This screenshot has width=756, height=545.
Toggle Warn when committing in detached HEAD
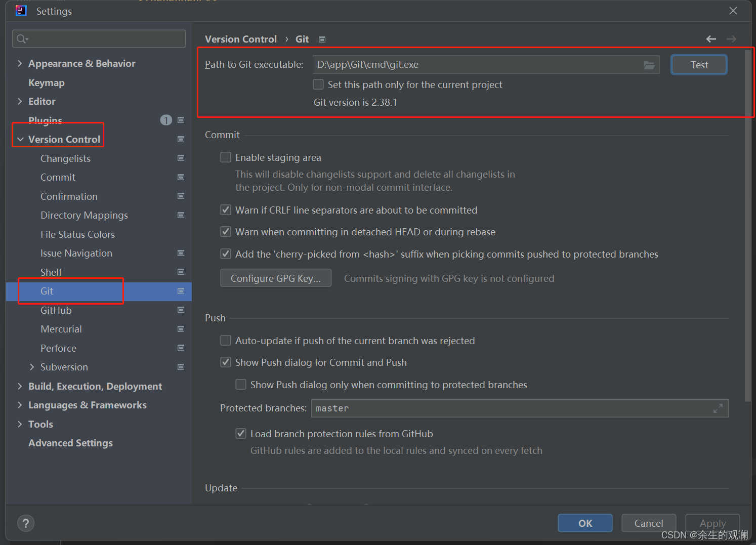226,232
